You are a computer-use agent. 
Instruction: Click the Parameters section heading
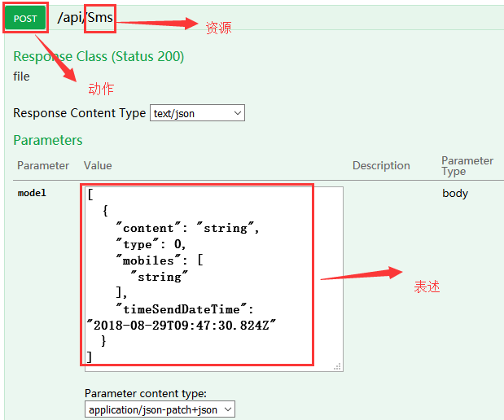pyautogui.click(x=48, y=141)
